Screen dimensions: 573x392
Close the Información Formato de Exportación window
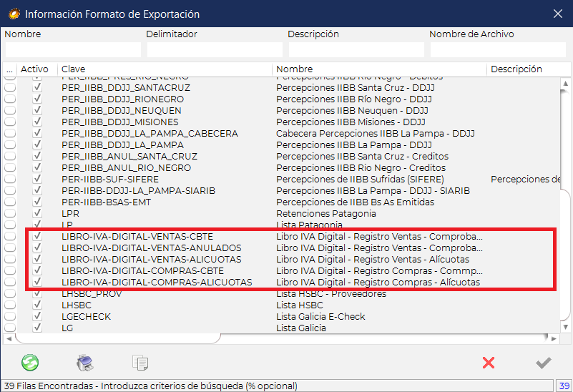558,14
